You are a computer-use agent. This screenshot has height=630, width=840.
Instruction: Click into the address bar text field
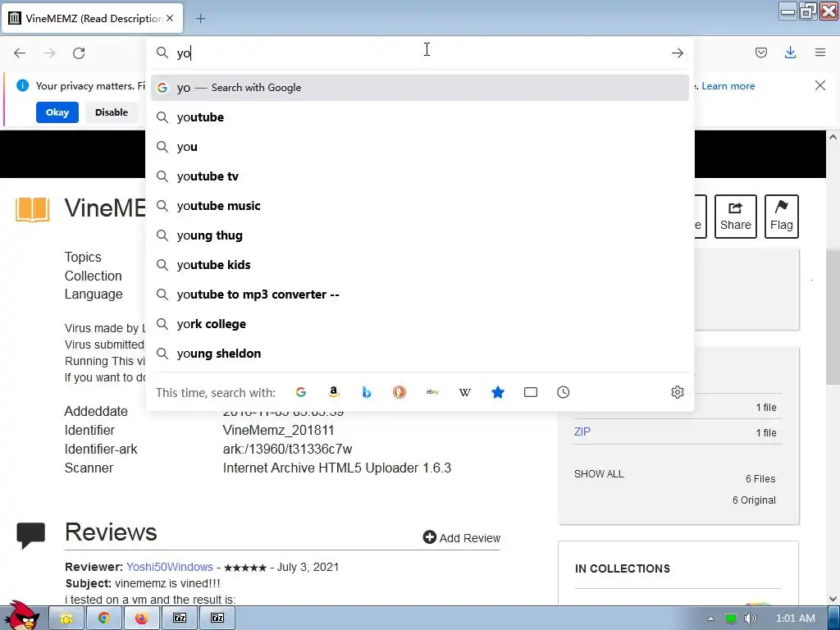[x=421, y=53]
